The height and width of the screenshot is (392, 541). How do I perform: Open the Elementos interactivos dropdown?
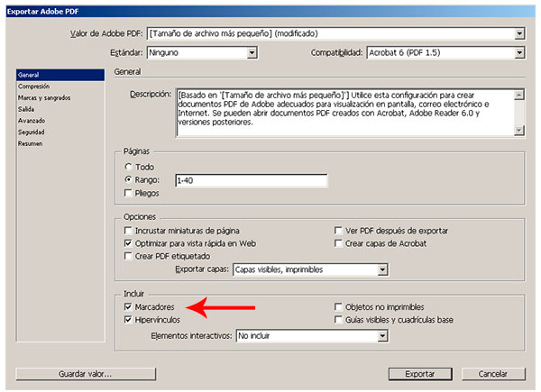click(x=312, y=336)
